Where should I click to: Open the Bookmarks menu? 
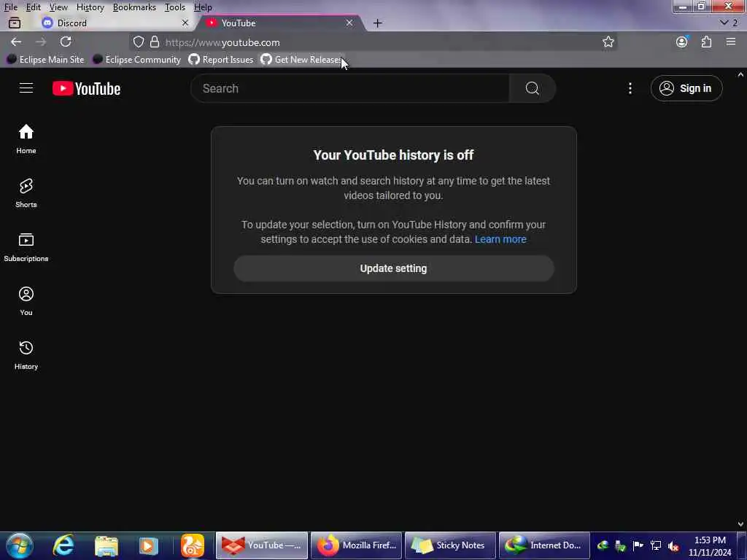(134, 7)
